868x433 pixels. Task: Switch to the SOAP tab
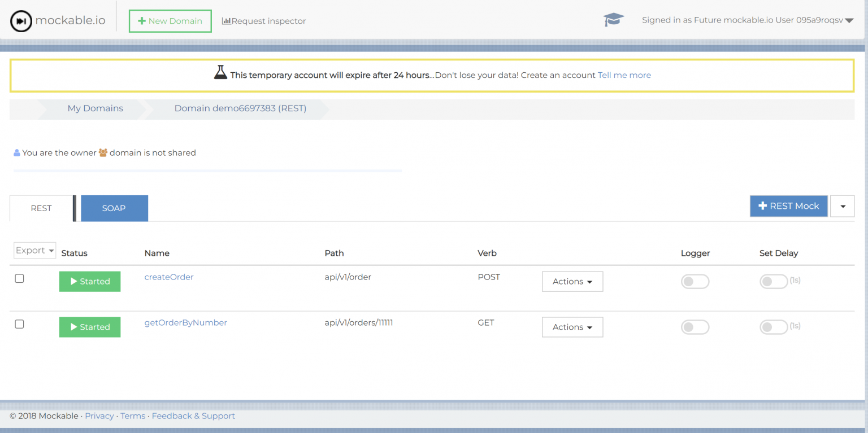pos(114,208)
